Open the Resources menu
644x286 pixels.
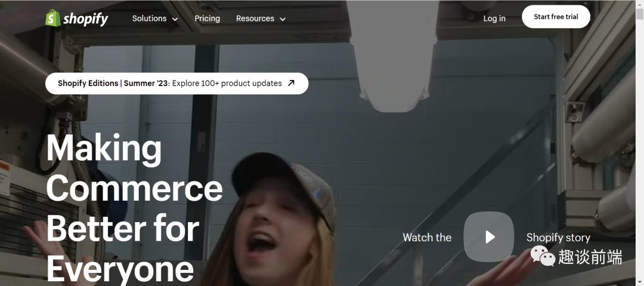[x=255, y=19]
